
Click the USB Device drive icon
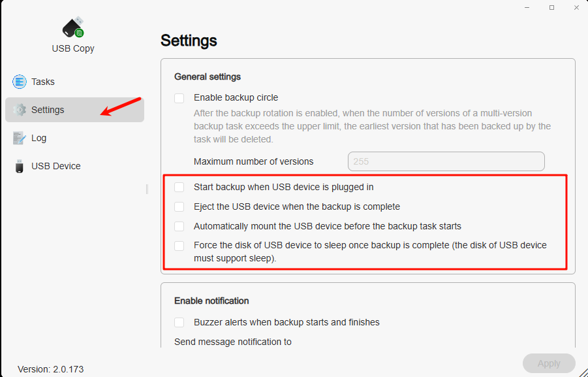pyautogui.click(x=19, y=166)
